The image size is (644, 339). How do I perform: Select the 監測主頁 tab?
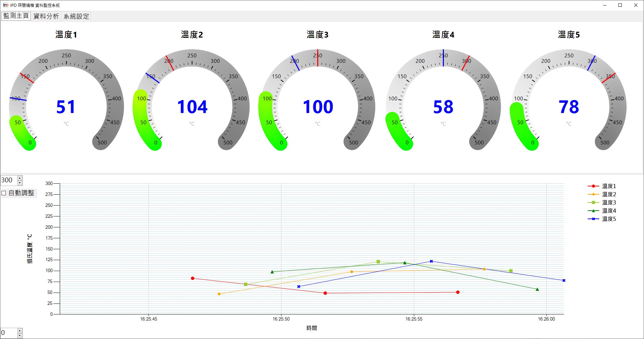(16, 16)
